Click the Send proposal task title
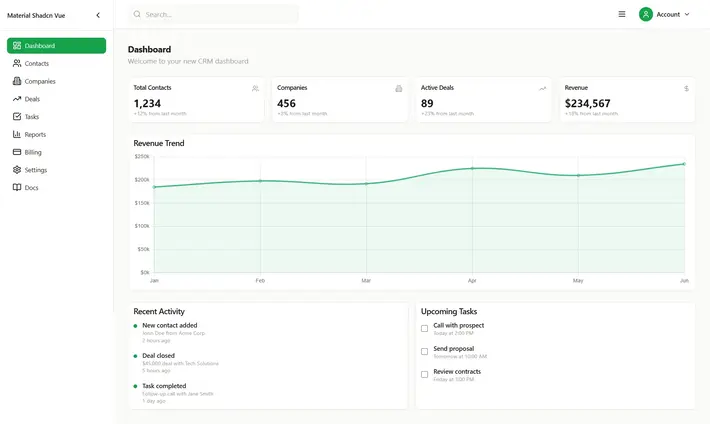This screenshot has height=424, width=710. click(x=454, y=348)
